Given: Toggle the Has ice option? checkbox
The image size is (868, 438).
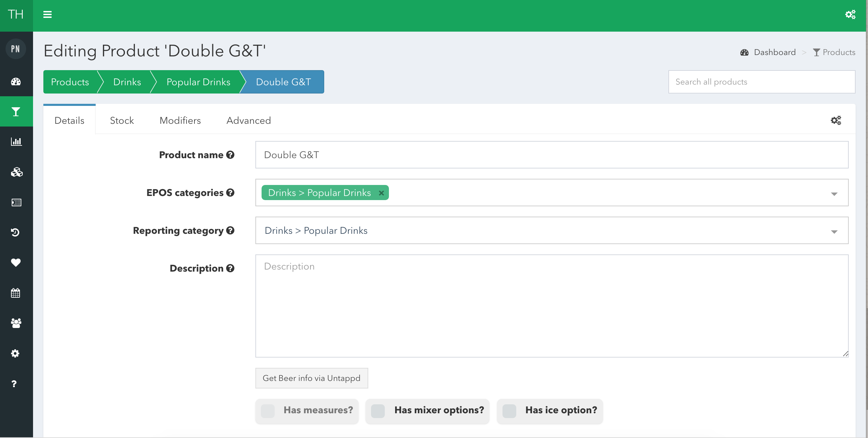Looking at the screenshot, I should 509,411.
